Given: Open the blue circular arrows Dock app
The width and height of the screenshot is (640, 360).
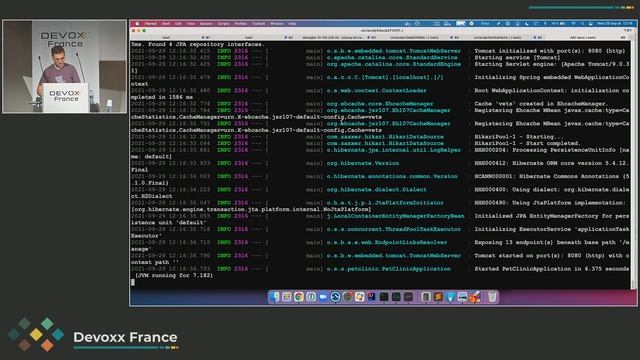Looking at the screenshot, I should (335, 297).
